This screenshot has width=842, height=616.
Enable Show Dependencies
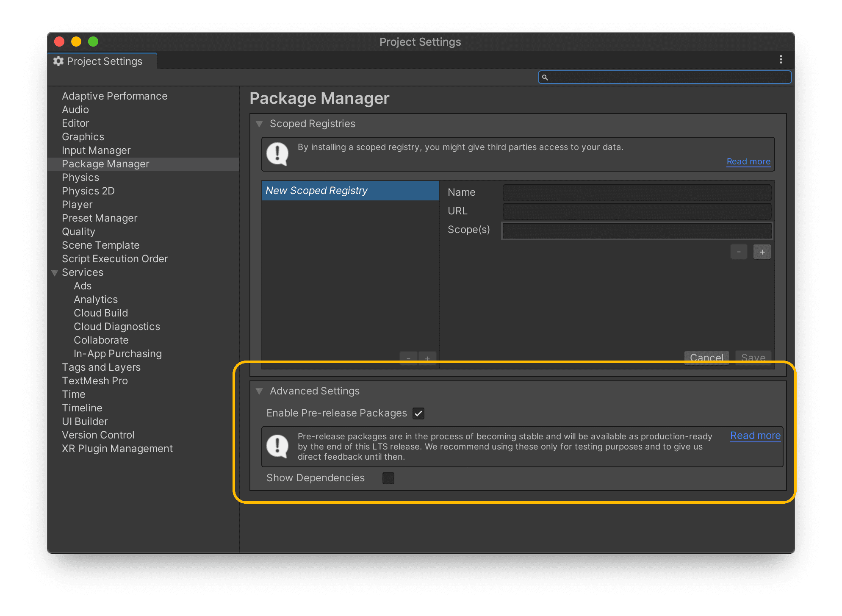pos(388,478)
